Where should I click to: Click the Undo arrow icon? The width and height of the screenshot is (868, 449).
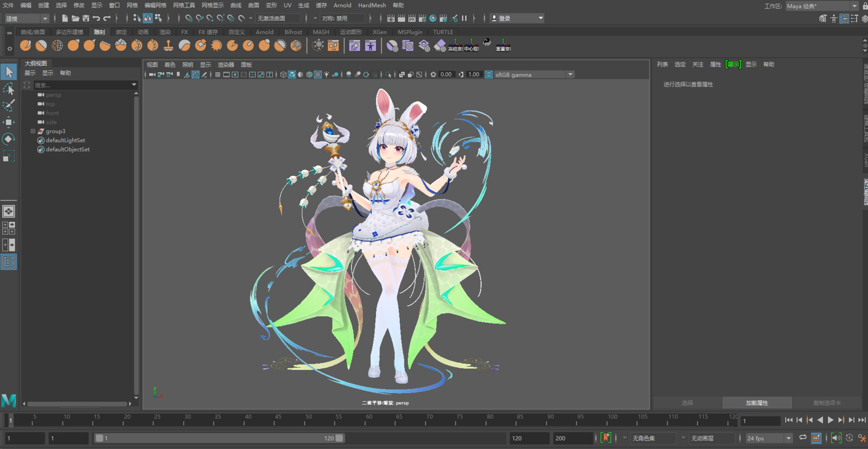pos(96,18)
